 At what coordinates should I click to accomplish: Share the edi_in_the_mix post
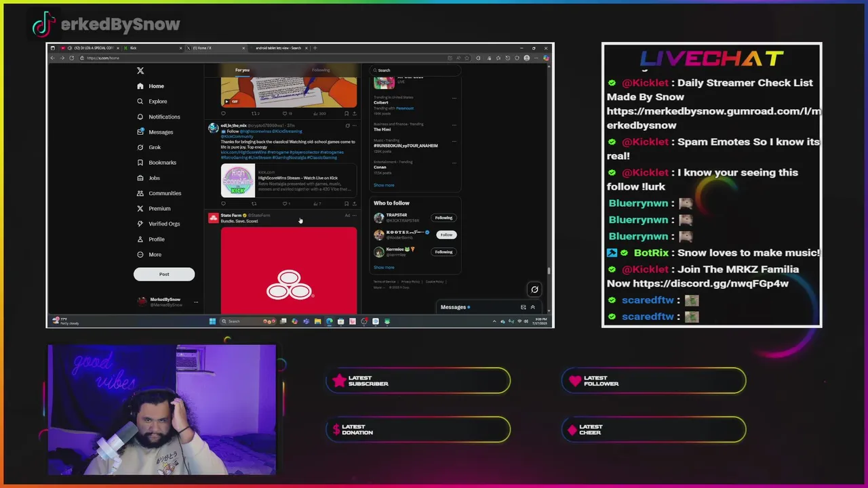point(354,203)
